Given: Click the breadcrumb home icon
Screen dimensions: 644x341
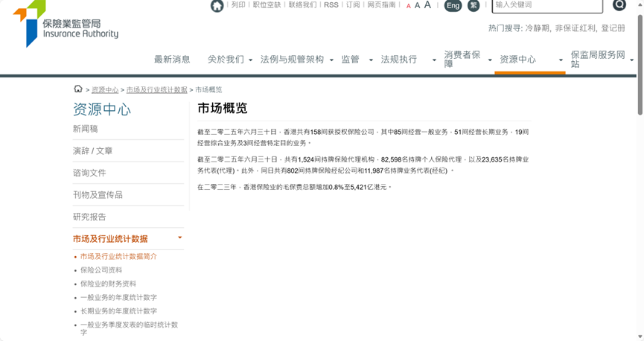Looking at the screenshot, I should (x=78, y=89).
